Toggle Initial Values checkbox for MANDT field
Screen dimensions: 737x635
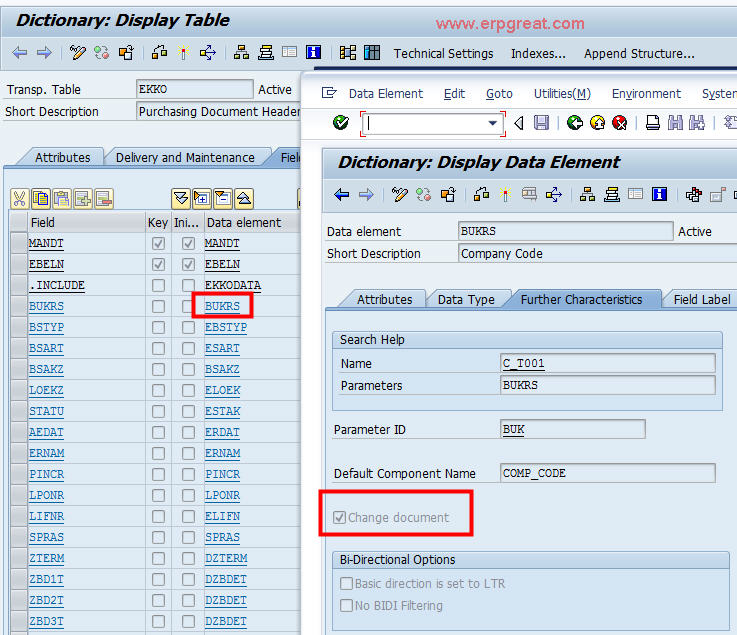tap(188, 243)
